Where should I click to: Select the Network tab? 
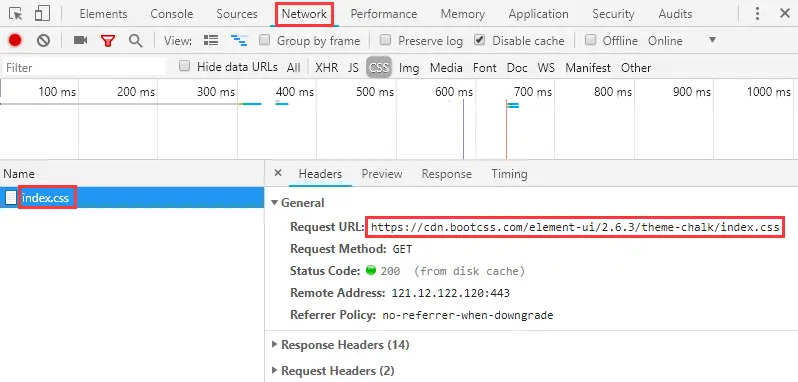tap(304, 14)
